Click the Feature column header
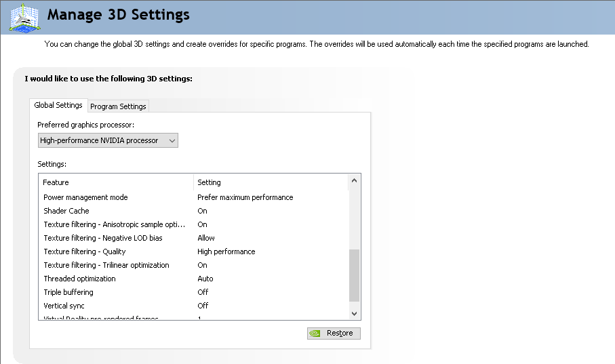Viewport: 615px width, 364px height. tap(56, 182)
